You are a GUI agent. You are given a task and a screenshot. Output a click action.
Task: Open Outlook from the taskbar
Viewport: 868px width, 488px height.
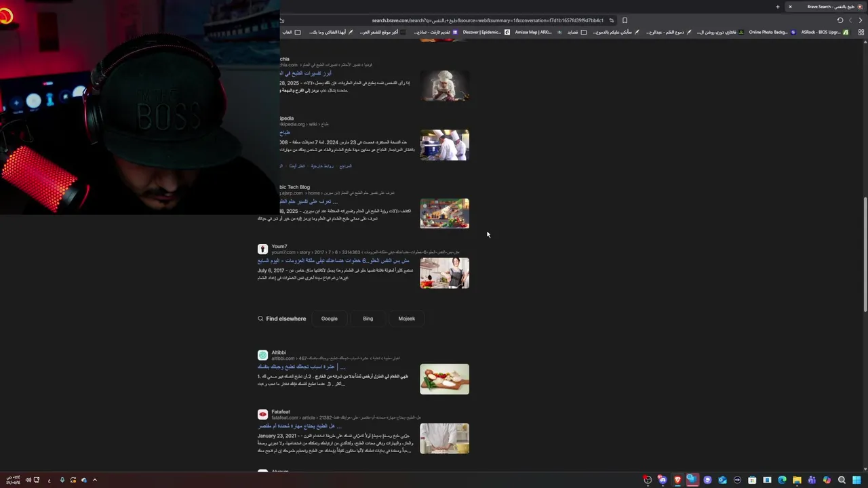click(722, 480)
